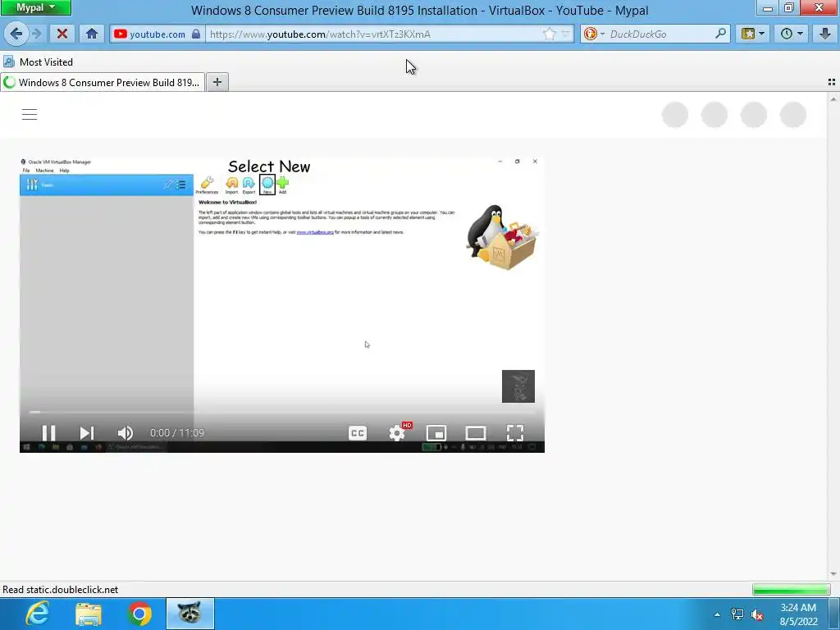Show hidden system tray icons
This screenshot has width=840, height=630.
717,614
